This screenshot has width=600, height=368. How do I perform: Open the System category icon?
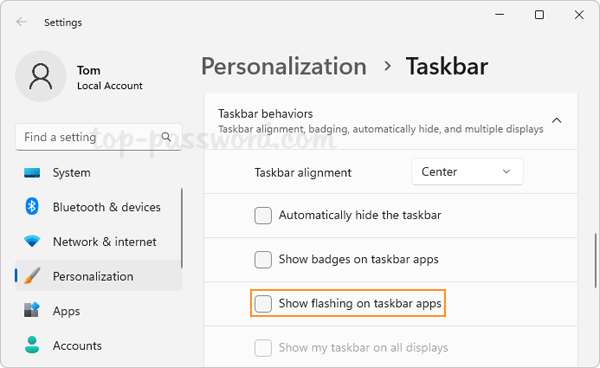[32, 173]
